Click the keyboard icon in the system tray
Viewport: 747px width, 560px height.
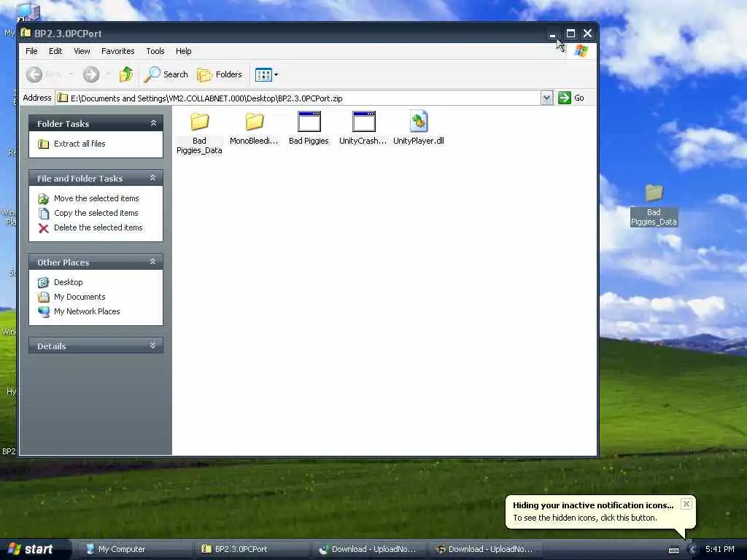coord(674,550)
